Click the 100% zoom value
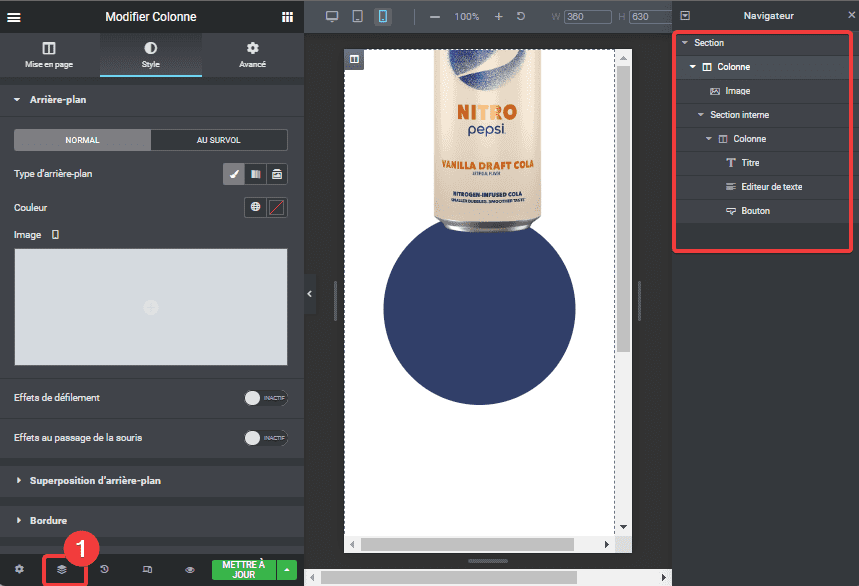This screenshot has width=859, height=586. point(466,17)
